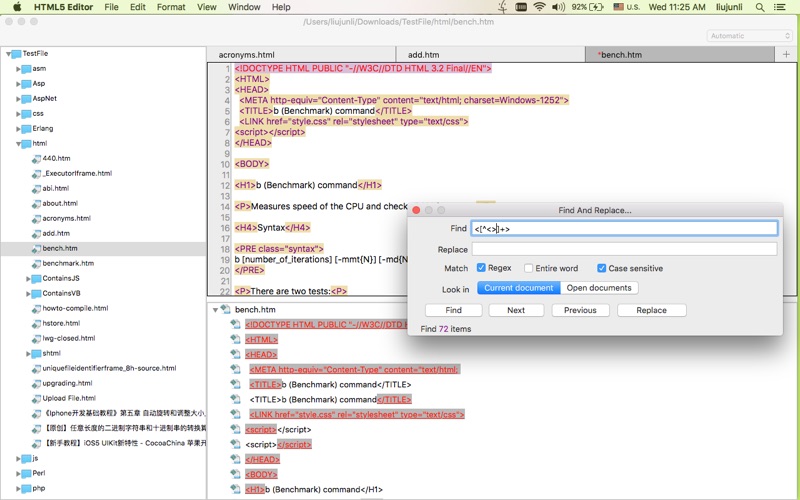Select add.htm in file tree
Image resolution: width=800 pixels, height=500 pixels.
[56, 234]
